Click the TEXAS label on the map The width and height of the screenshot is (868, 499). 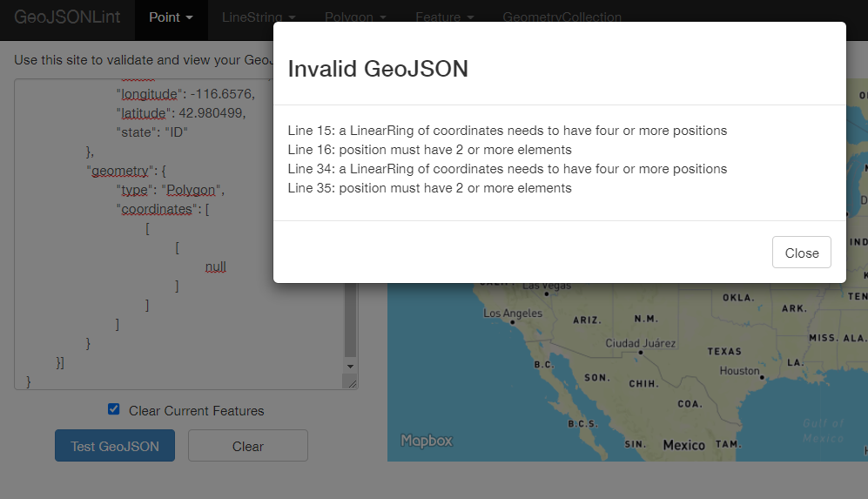[724, 351]
